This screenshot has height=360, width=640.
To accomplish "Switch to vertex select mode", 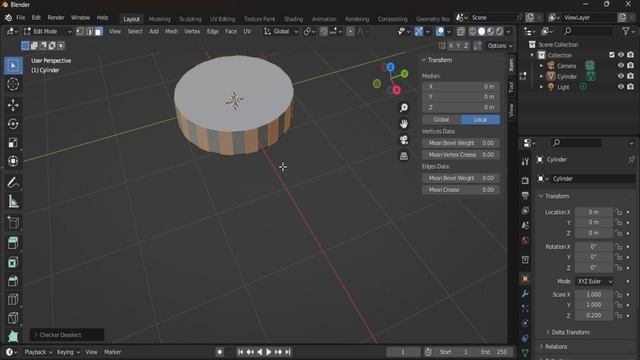I will (x=80, y=31).
